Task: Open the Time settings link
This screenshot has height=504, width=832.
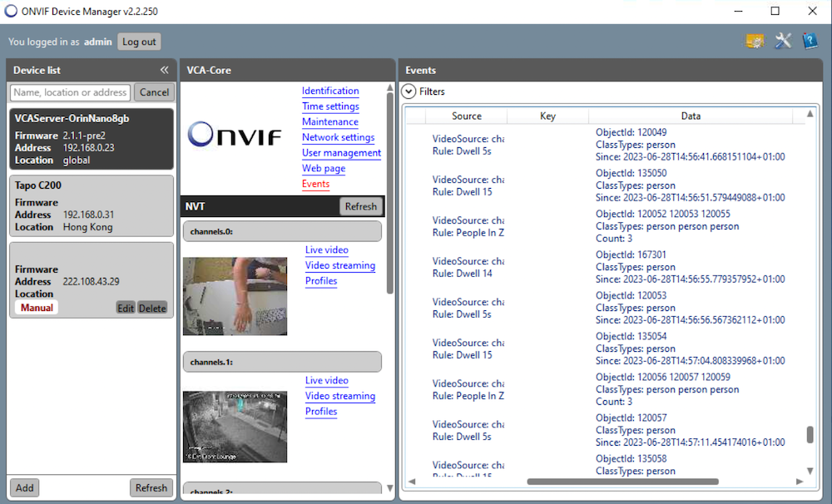Action: click(330, 106)
